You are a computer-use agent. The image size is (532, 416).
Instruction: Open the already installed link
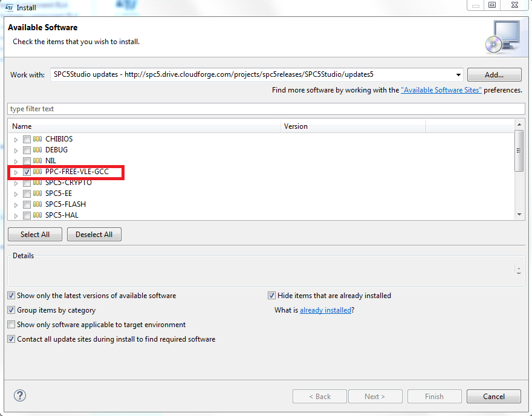click(325, 310)
